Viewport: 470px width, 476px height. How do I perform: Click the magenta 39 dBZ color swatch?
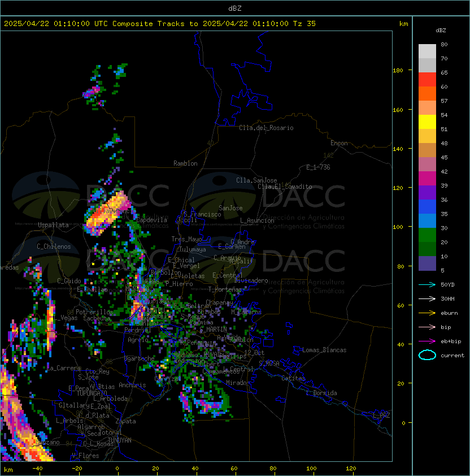click(x=427, y=179)
